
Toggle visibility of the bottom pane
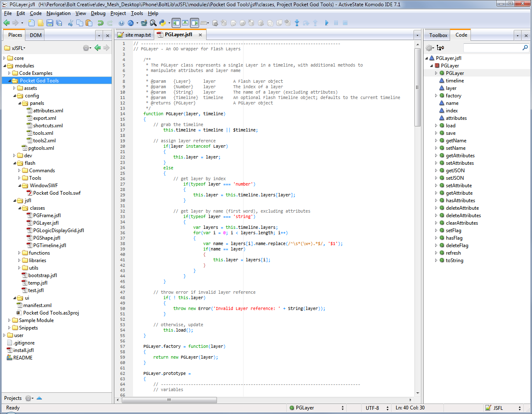pos(185,23)
